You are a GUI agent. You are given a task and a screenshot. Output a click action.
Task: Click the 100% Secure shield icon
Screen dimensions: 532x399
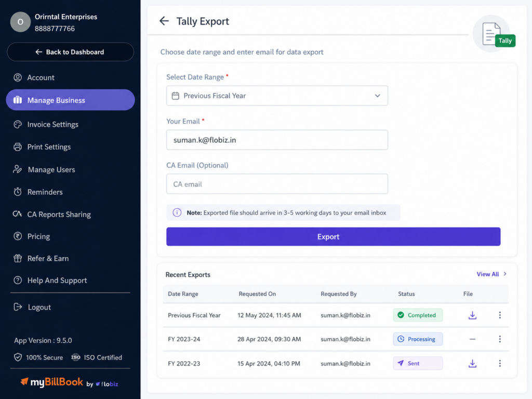[x=18, y=357]
